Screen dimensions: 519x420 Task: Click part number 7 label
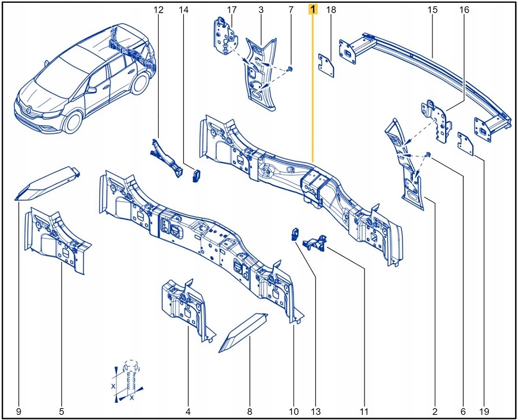coord(291,10)
